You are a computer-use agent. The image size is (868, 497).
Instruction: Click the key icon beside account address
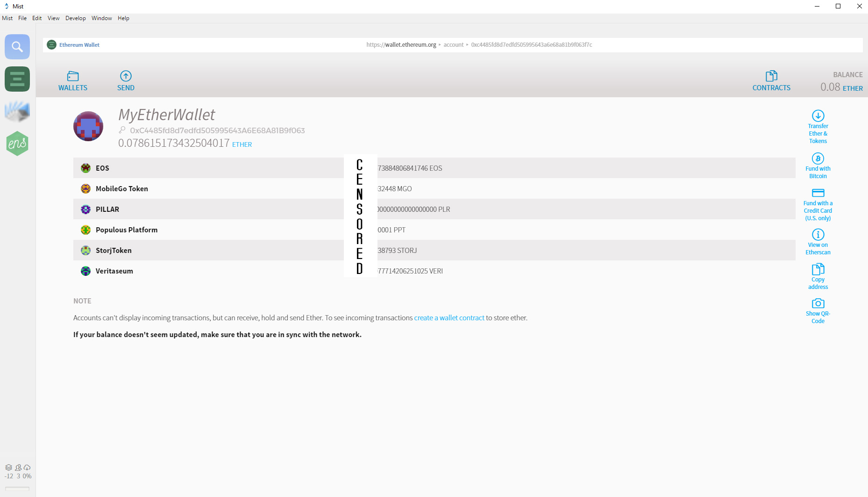(x=122, y=130)
